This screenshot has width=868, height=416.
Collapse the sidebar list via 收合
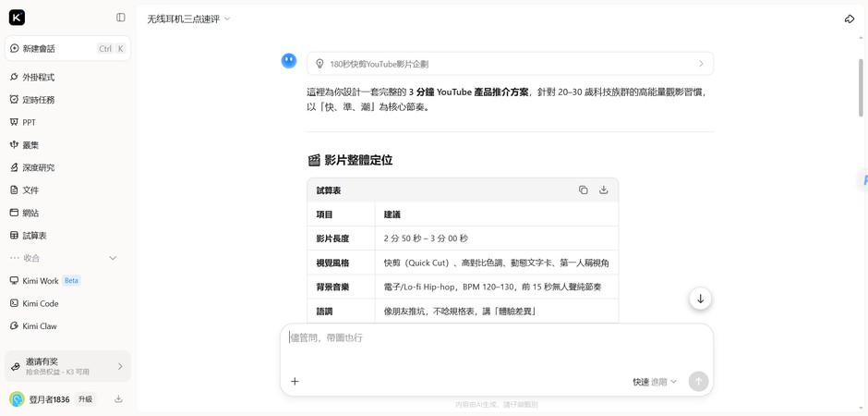click(x=67, y=258)
